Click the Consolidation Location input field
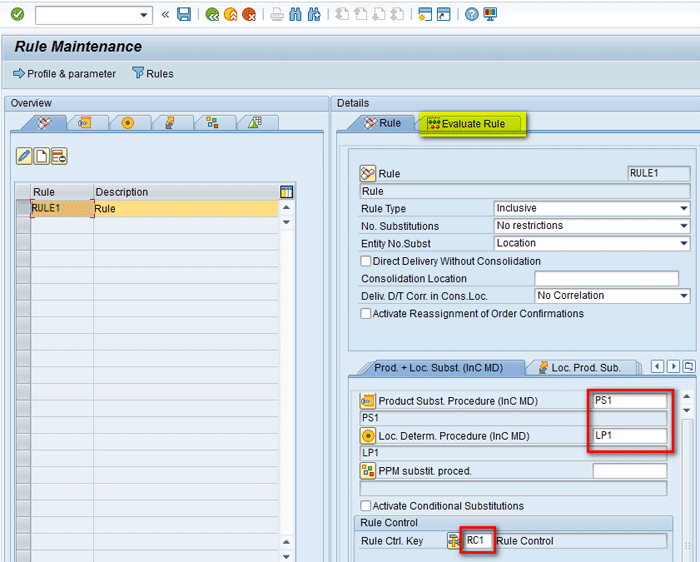 coord(606,278)
